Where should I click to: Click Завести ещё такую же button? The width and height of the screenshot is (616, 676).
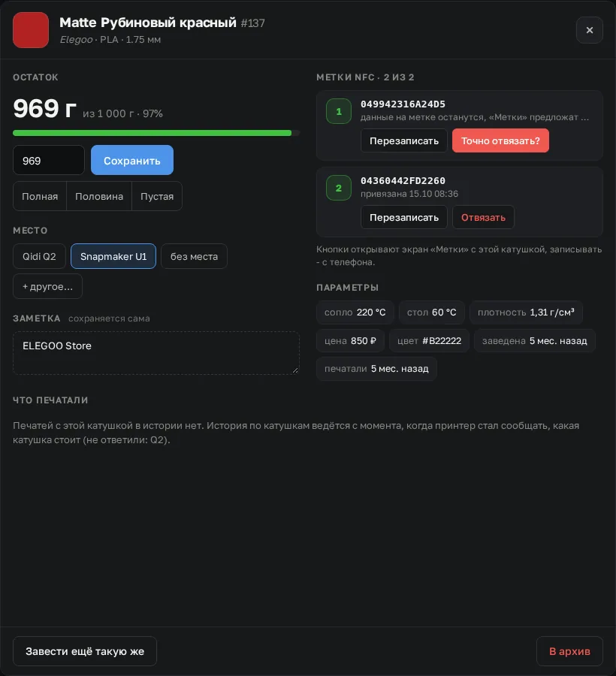85,651
